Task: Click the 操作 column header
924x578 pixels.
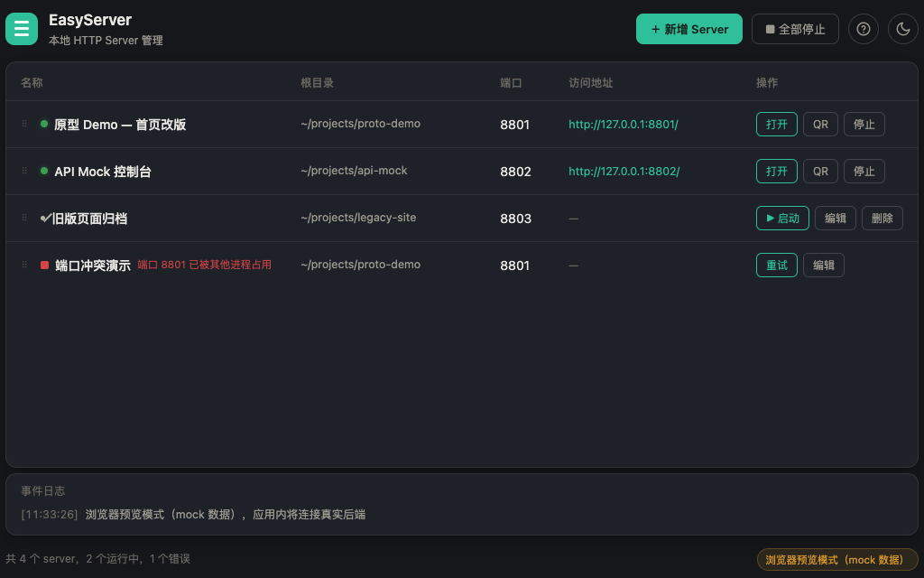Action: pos(767,82)
